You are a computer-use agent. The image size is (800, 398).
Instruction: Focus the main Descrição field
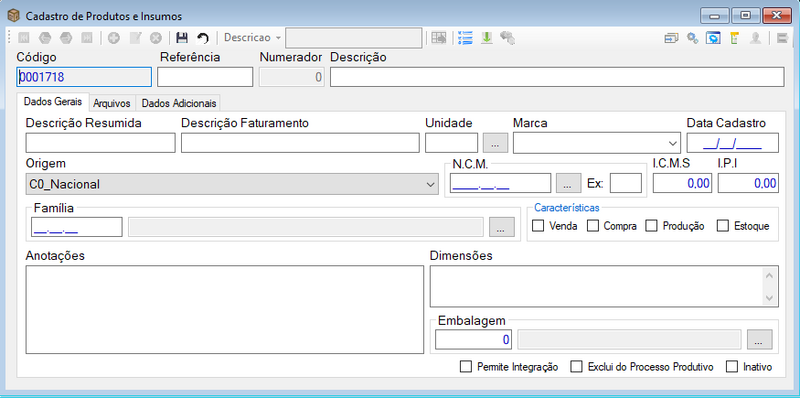click(x=557, y=77)
